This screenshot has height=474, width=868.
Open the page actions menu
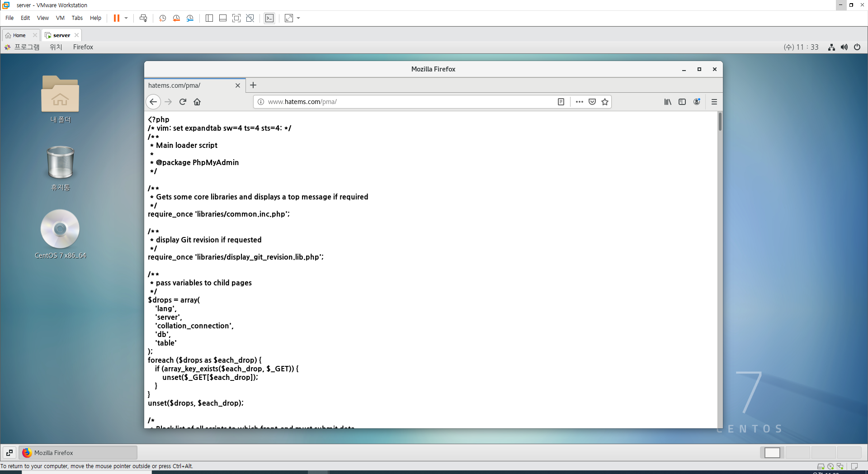pos(580,102)
